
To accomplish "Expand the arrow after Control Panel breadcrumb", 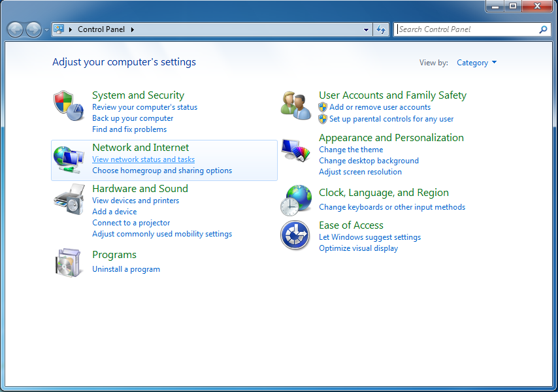I will tap(133, 29).
